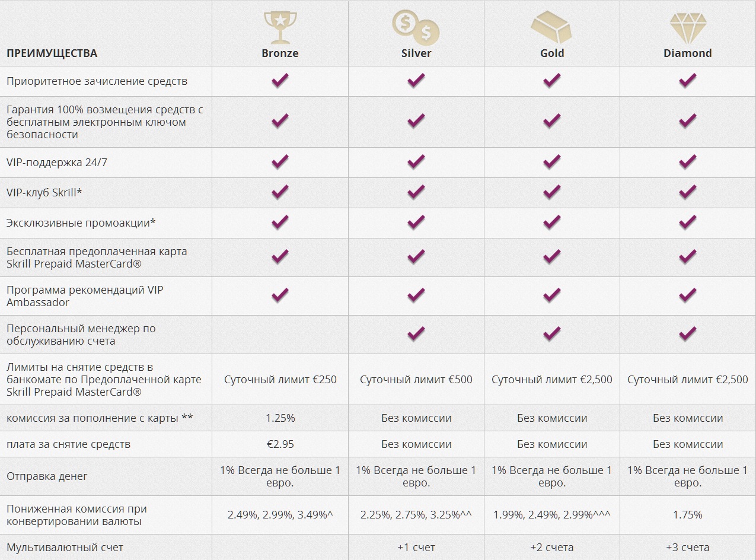Click Silver checkmark for Приоритетное зачисление средств

point(416,81)
